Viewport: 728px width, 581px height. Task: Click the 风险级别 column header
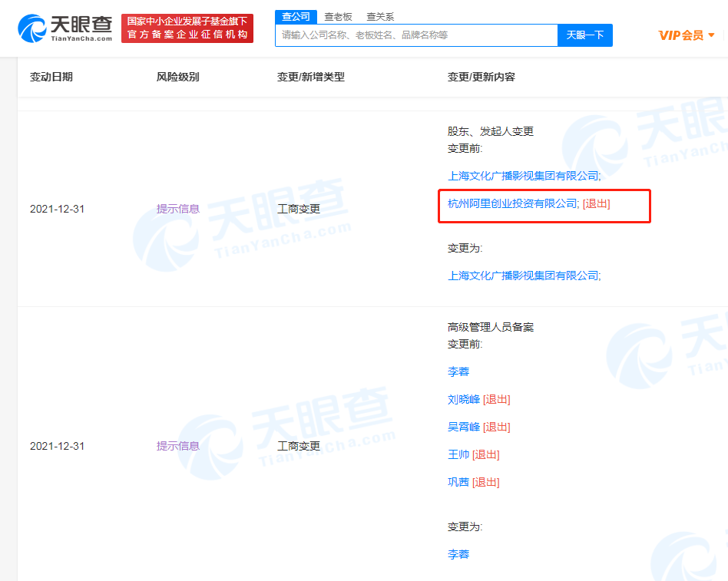coord(178,77)
